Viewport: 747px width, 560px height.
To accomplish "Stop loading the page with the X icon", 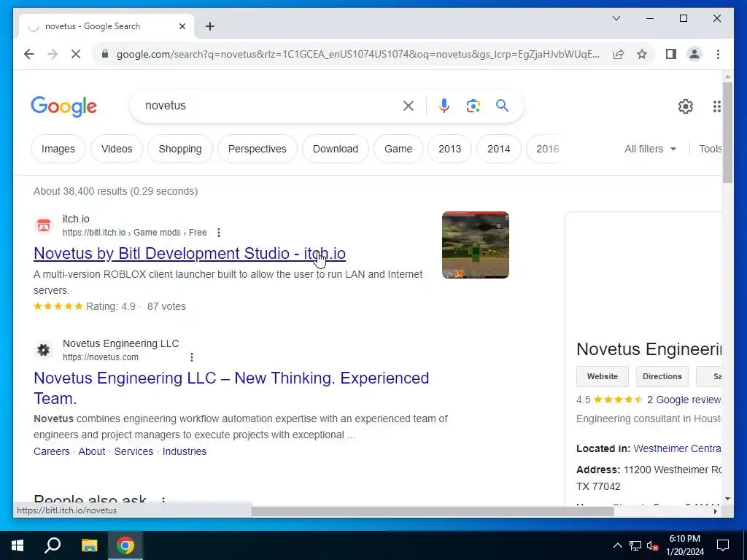I will tap(76, 54).
